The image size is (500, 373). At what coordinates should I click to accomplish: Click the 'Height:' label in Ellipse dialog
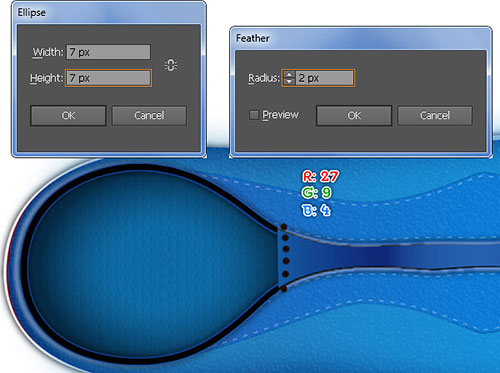point(47,78)
